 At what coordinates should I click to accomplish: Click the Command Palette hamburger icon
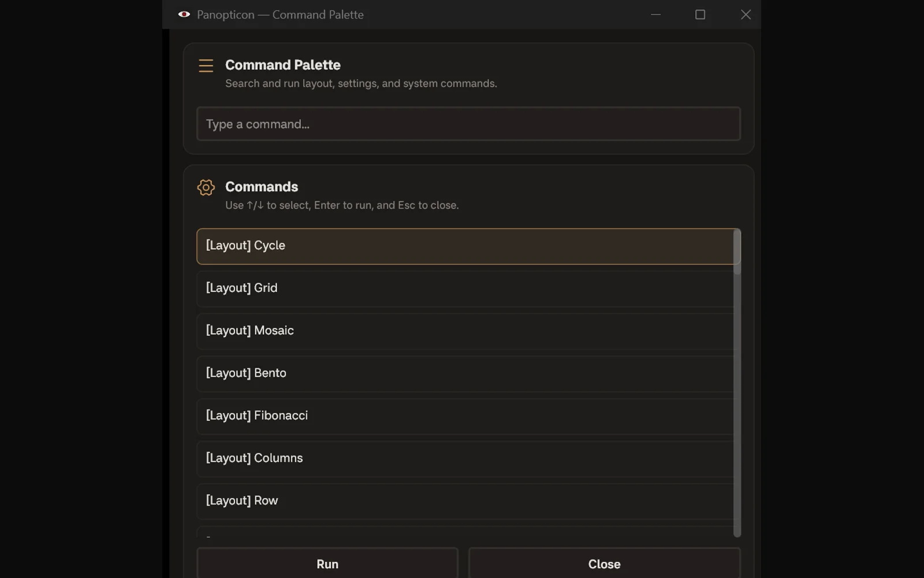point(206,65)
